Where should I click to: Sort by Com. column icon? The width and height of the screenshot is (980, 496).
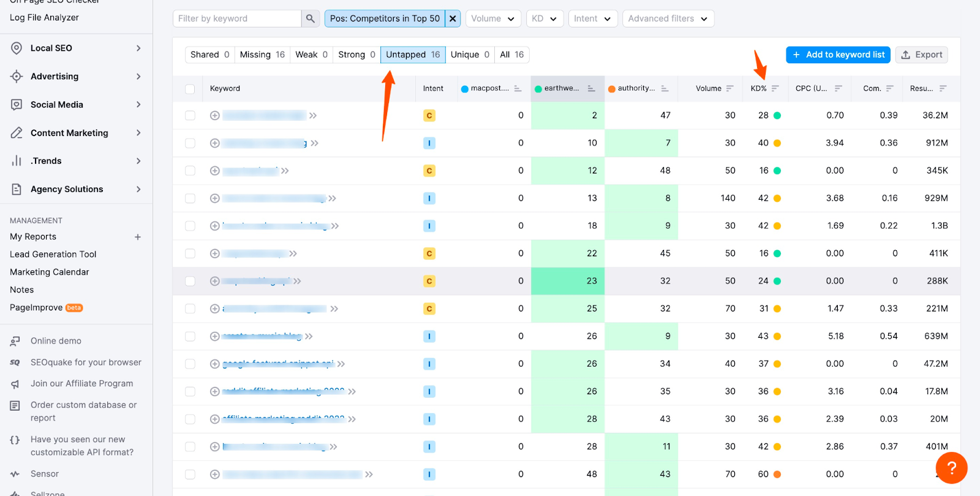[889, 88]
